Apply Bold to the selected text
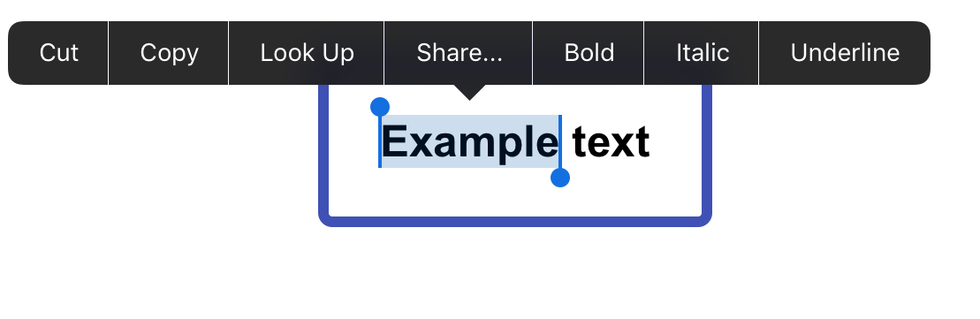980x319 pixels. (x=589, y=53)
